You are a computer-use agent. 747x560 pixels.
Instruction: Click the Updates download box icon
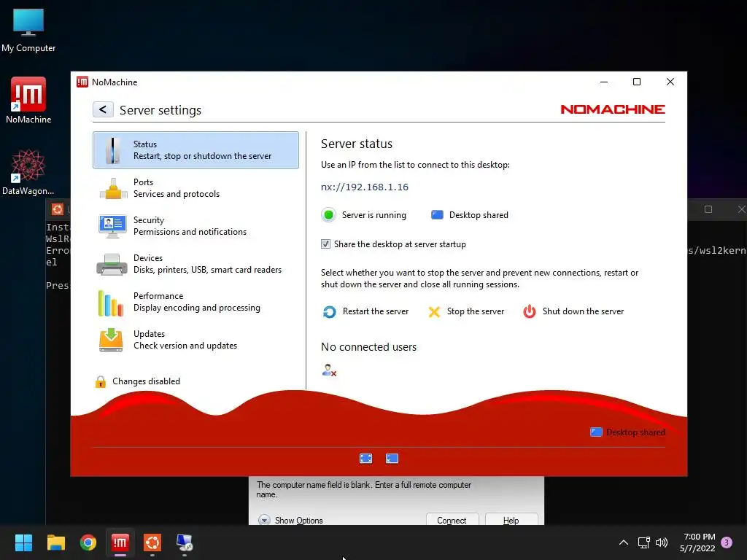(x=111, y=340)
